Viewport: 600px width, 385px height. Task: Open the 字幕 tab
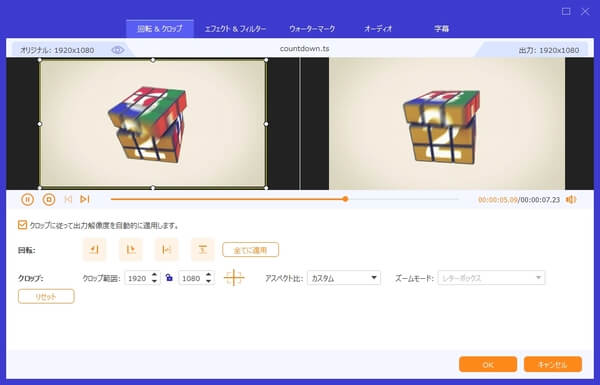pyautogui.click(x=441, y=29)
